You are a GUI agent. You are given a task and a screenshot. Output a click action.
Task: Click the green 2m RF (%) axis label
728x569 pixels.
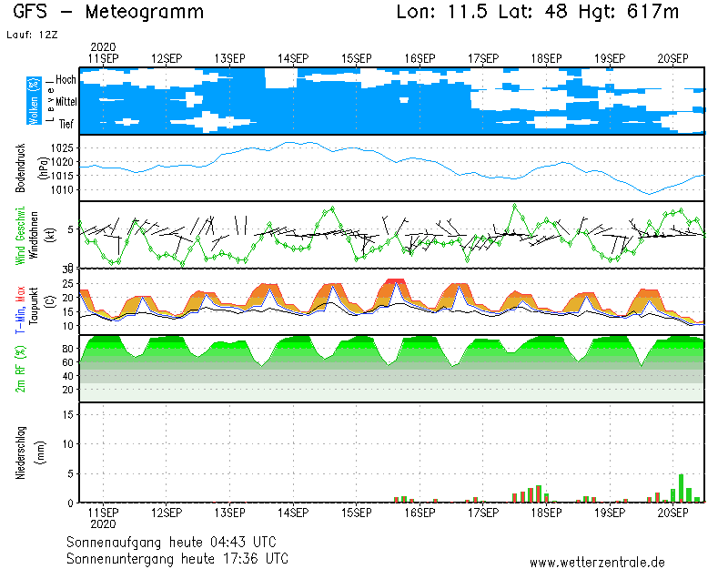point(20,368)
